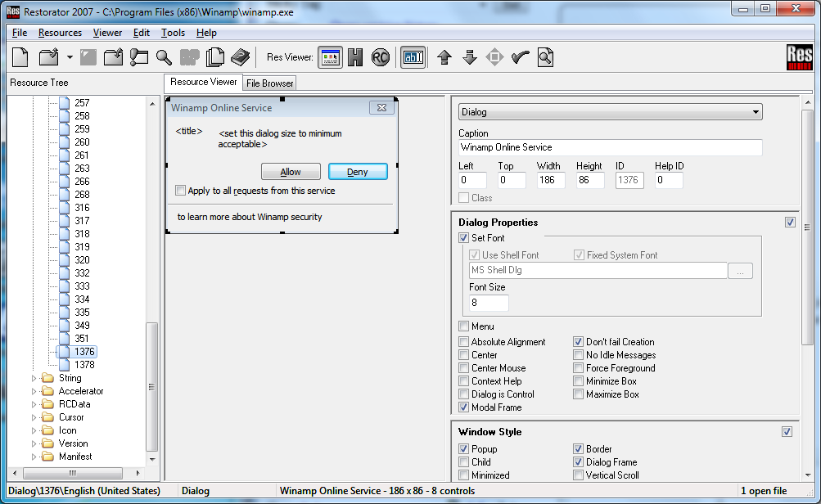Expand the Version folder node

[x=34, y=443]
